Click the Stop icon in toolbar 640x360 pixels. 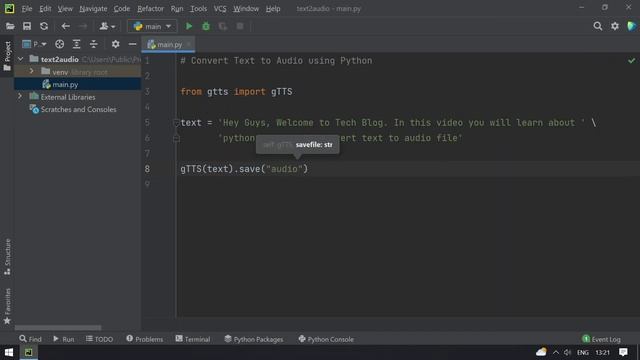(x=240, y=27)
